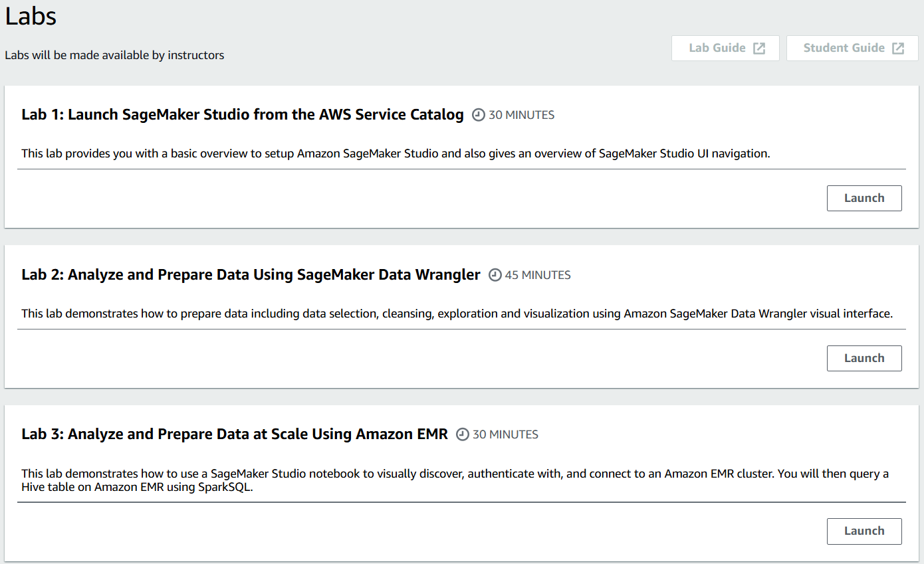
Task: Click the 45 MINUTES duration label
Action: [538, 275]
